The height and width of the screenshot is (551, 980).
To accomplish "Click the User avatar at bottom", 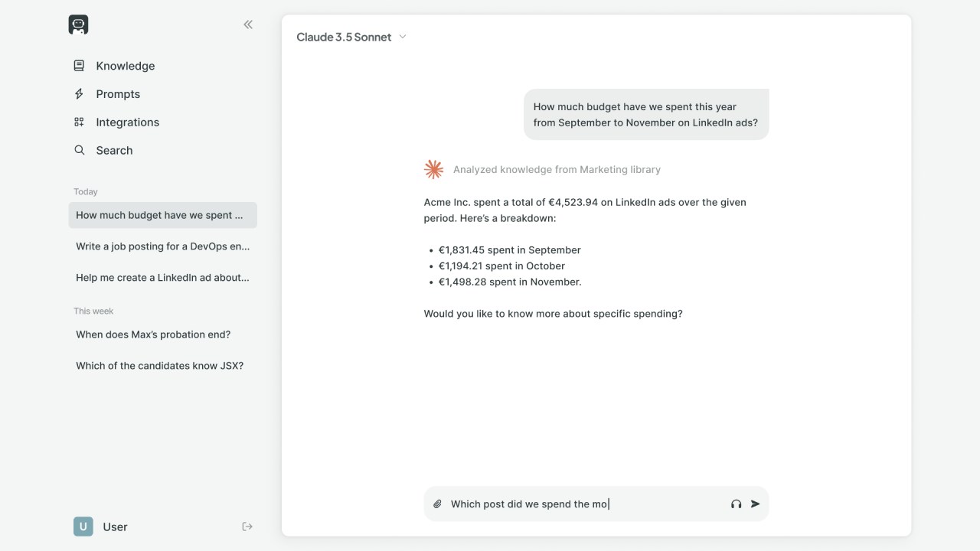I will click(83, 527).
